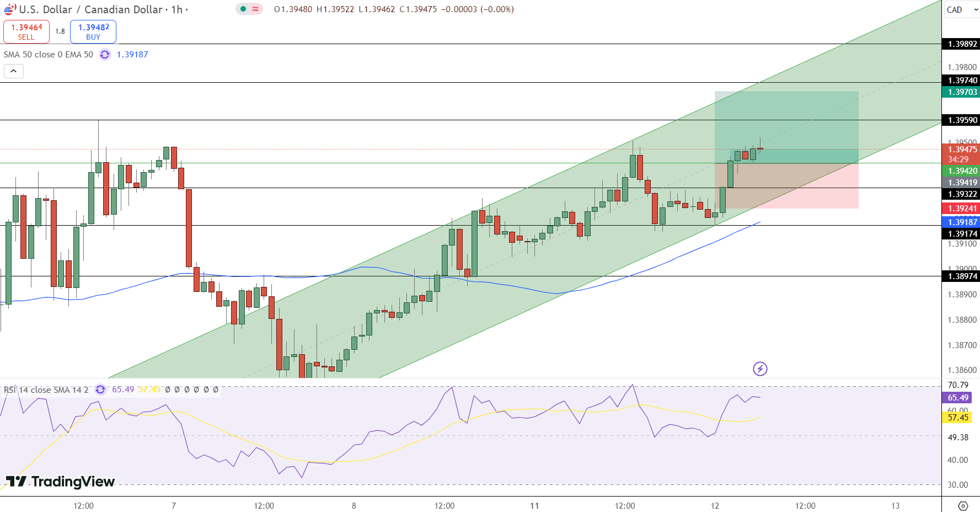This screenshot has height=512, width=980.
Task: Click the RSI value 65.49 in legend
Action: (x=123, y=390)
